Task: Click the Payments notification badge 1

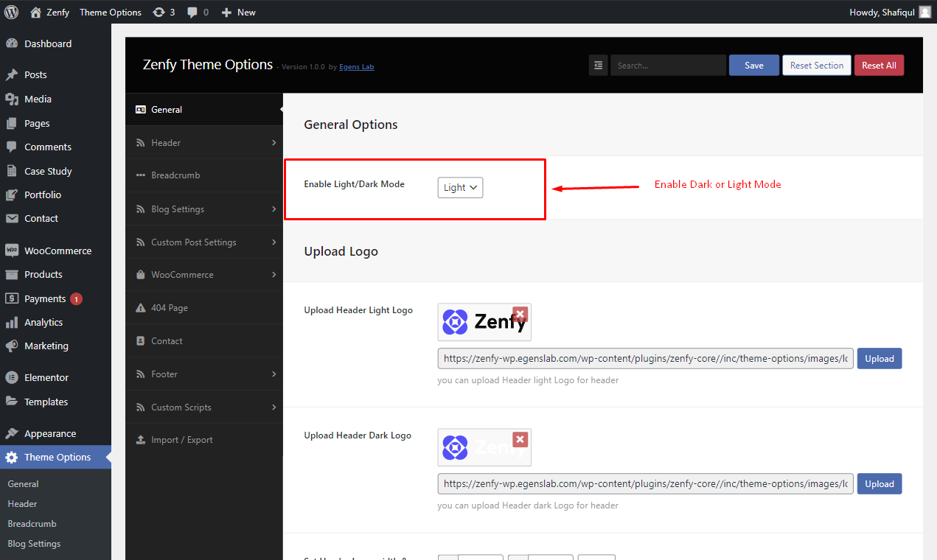Action: pos(76,298)
